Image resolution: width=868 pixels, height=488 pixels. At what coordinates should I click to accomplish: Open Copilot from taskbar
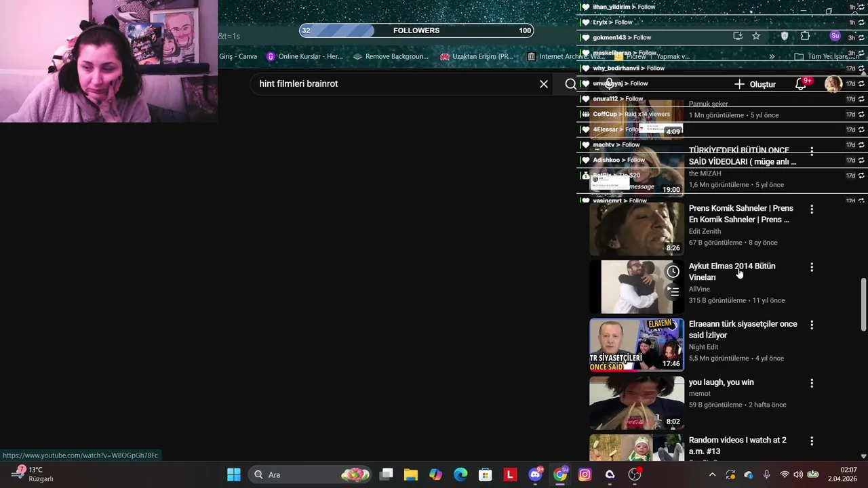click(435, 474)
